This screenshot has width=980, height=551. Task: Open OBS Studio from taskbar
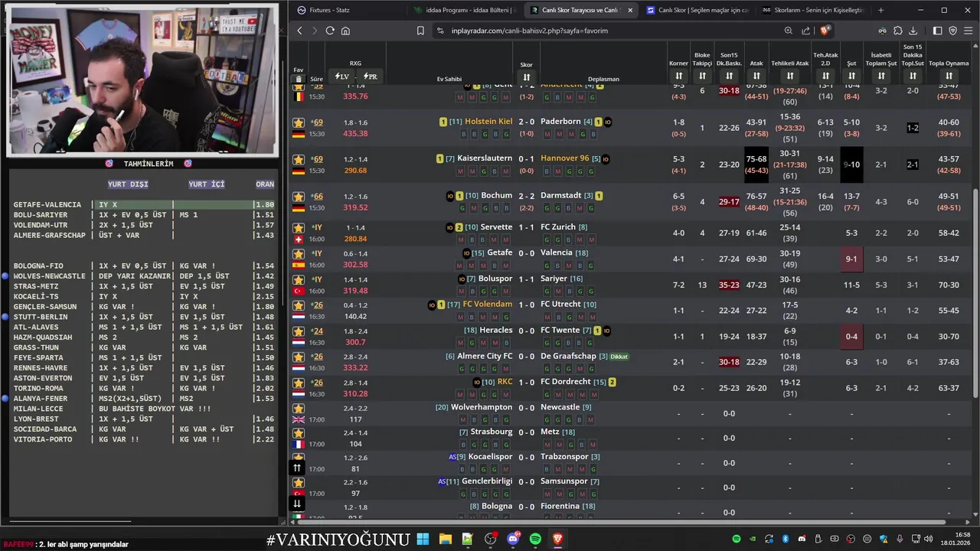[x=491, y=539]
